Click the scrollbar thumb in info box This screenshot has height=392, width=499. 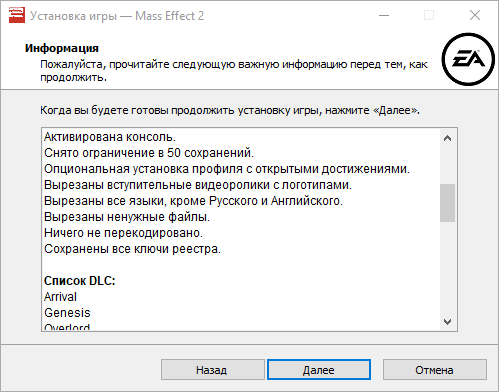(x=447, y=203)
